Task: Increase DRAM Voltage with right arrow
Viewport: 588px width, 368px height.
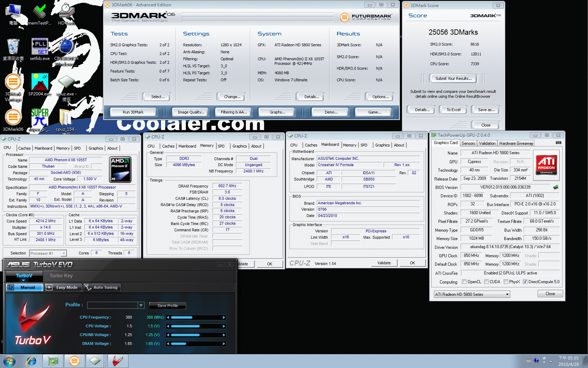Action: (x=224, y=344)
